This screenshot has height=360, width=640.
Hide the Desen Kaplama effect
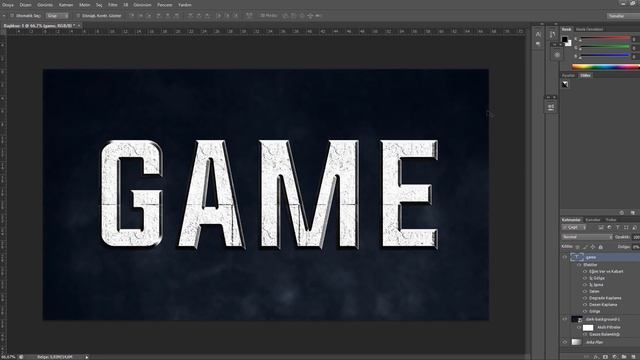pyautogui.click(x=585, y=304)
